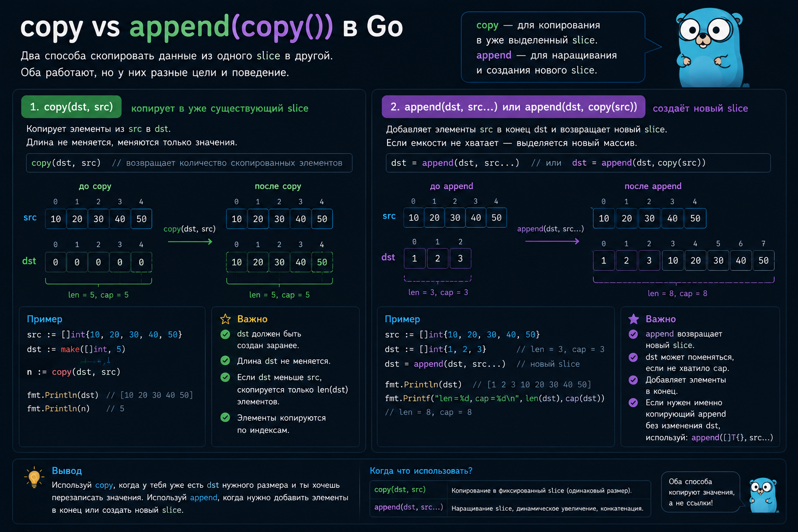Image resolution: width=798 pixels, height=532 pixels.
Task: Click the 'до copy' diagram label
Action: (95, 186)
